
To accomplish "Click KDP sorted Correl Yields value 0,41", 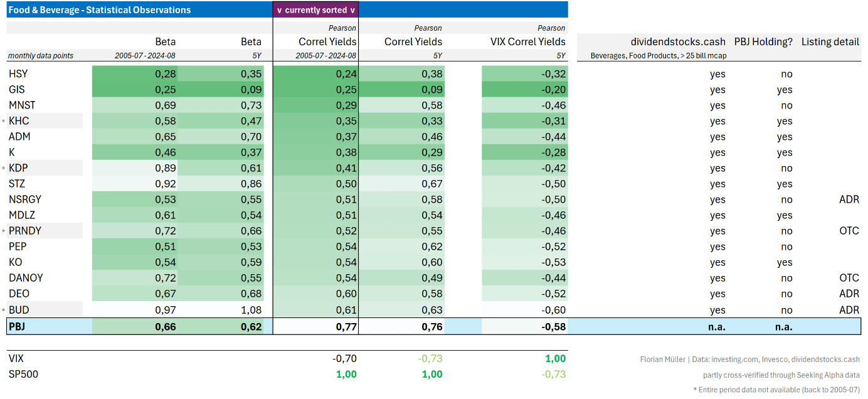I will tap(346, 168).
